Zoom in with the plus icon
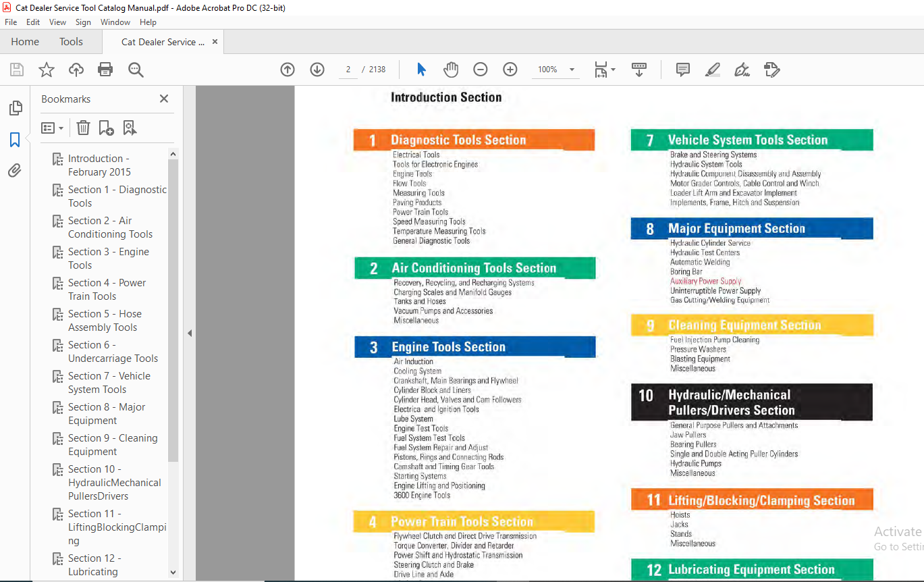The height and width of the screenshot is (582, 924). (x=510, y=70)
